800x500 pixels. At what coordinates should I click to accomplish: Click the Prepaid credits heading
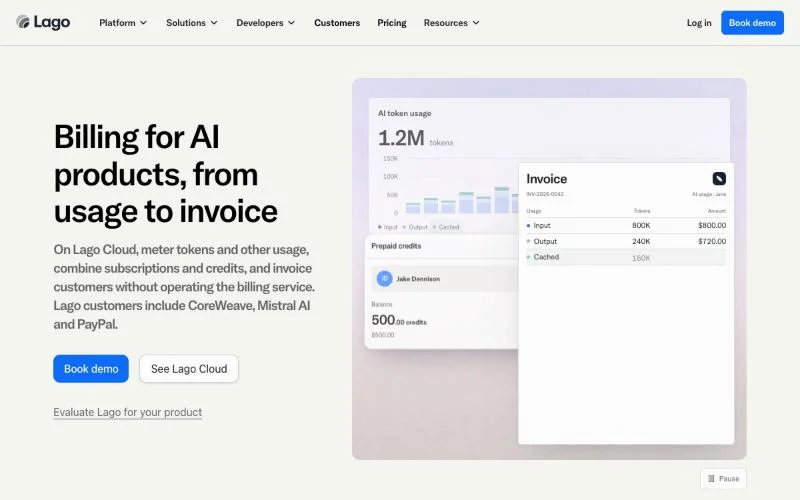pyautogui.click(x=396, y=246)
